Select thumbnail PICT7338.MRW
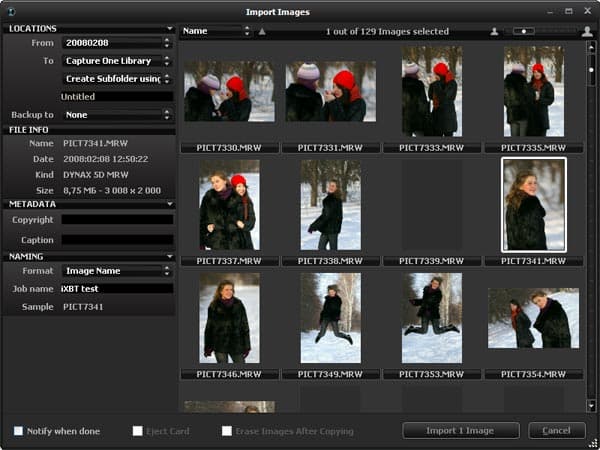 pos(331,205)
